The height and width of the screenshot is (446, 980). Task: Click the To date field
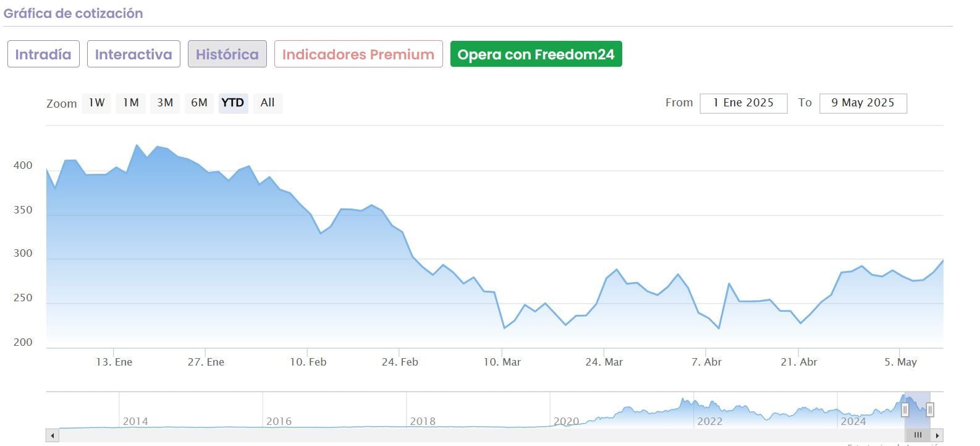pyautogui.click(x=863, y=103)
